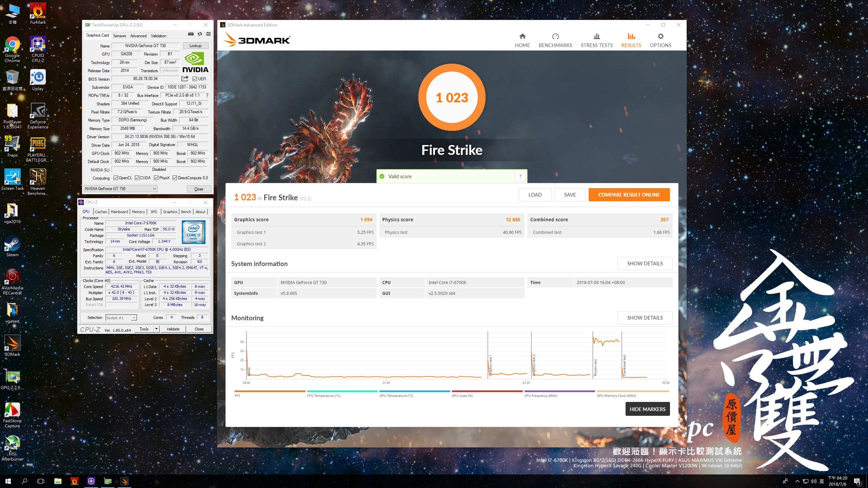This screenshot has width=868, height=488.
Task: Toggle the DirectCompute 5.0 checkbox
Action: click(x=175, y=178)
